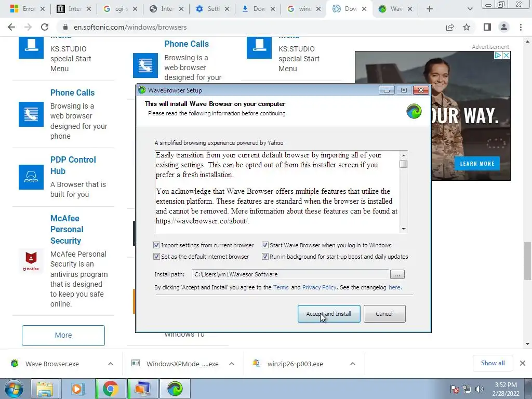
Task: Click the volume tray icon
Action: [480, 389]
